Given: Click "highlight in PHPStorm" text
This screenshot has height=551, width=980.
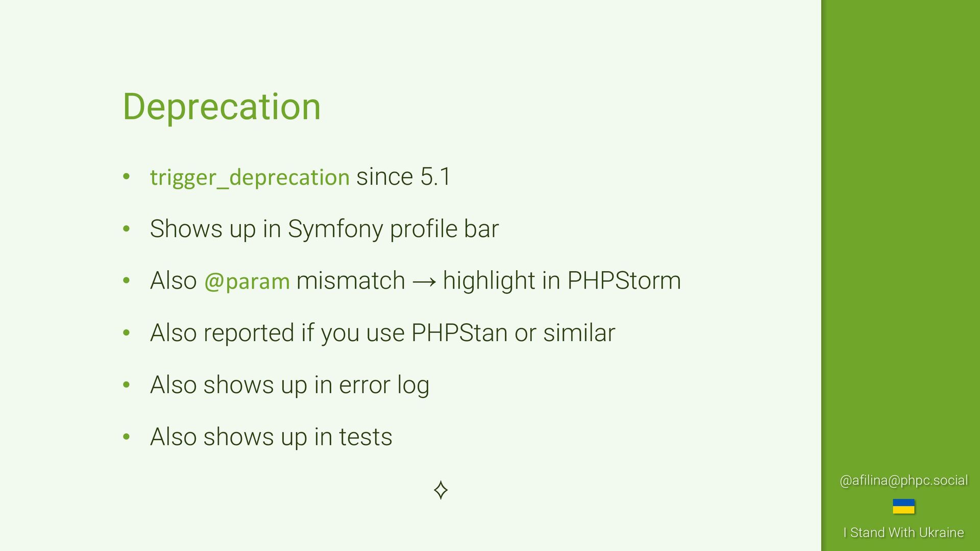Looking at the screenshot, I should (x=561, y=281).
